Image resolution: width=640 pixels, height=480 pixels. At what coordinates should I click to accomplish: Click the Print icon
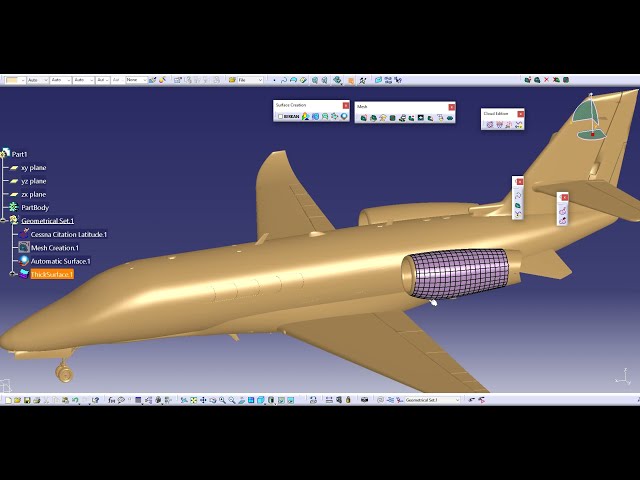coord(36,400)
